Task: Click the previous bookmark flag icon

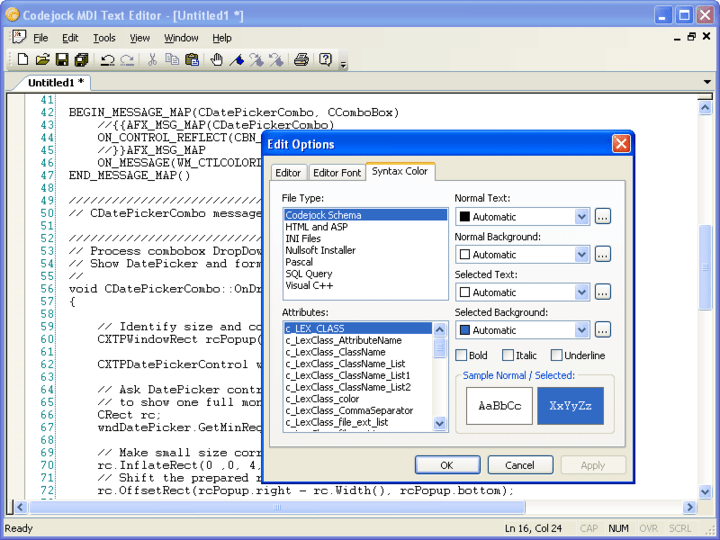Action: coord(276,60)
